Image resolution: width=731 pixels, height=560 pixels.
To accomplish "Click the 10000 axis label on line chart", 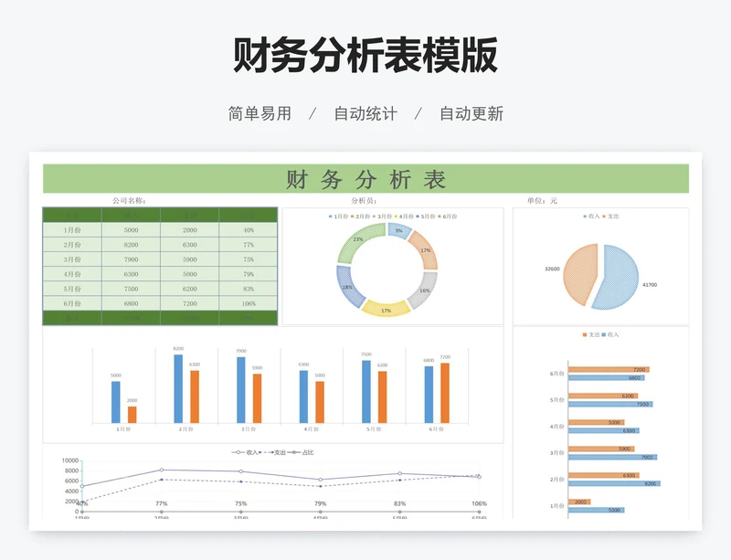I will (70, 460).
